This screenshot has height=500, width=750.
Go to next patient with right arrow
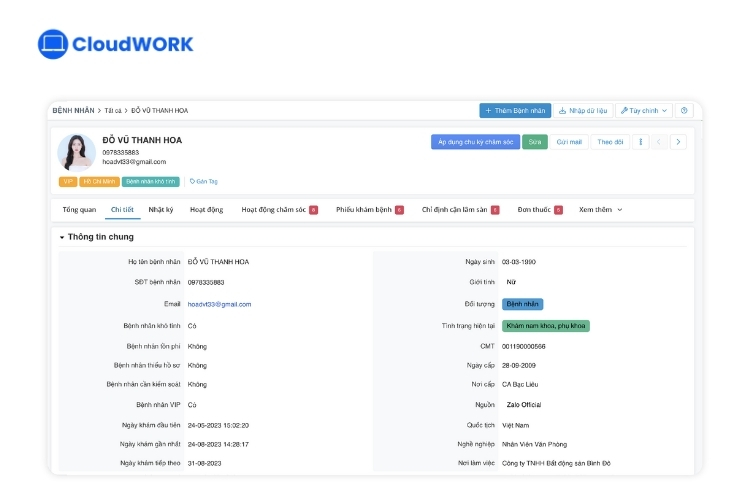[x=678, y=142]
